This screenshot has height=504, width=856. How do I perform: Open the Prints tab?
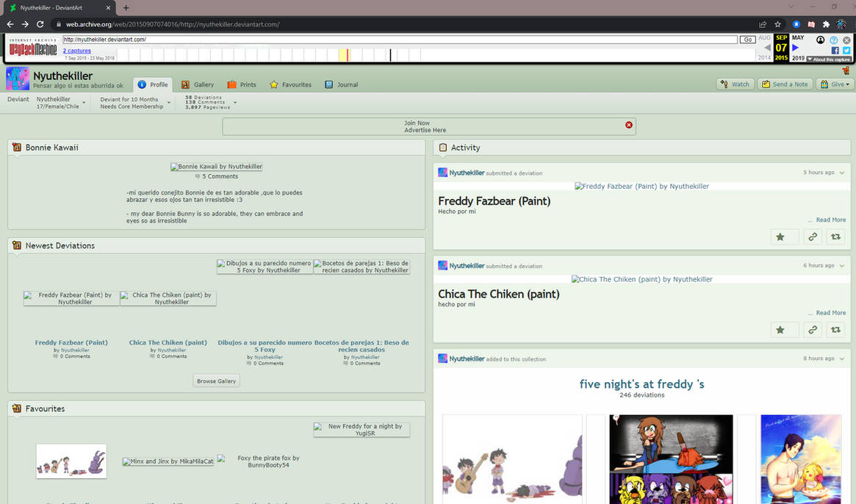click(242, 84)
